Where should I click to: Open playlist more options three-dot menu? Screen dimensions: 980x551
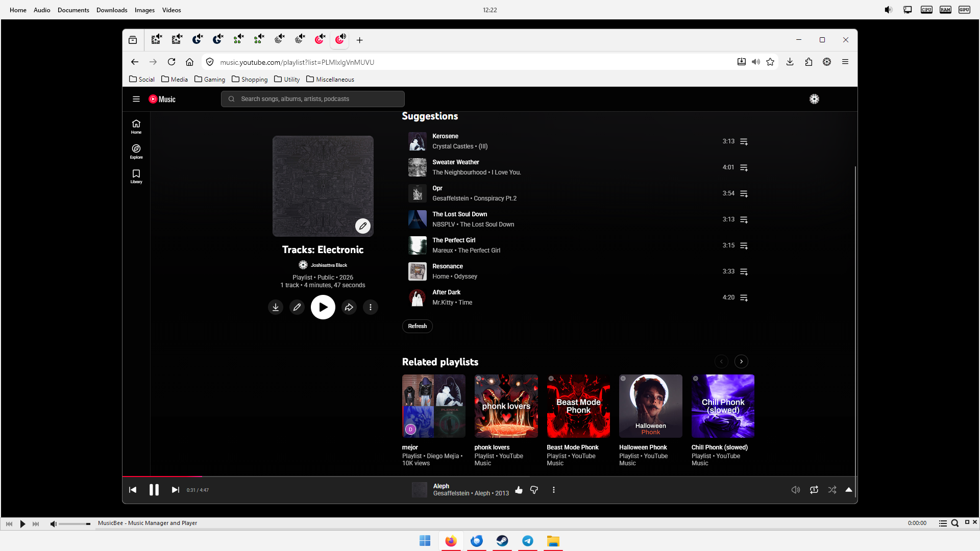coord(371,307)
